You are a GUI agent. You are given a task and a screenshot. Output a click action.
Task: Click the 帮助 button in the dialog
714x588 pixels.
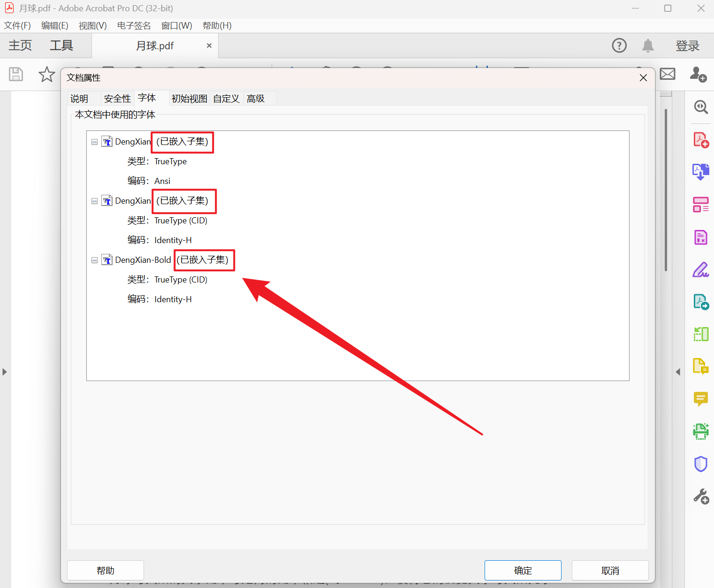point(106,571)
